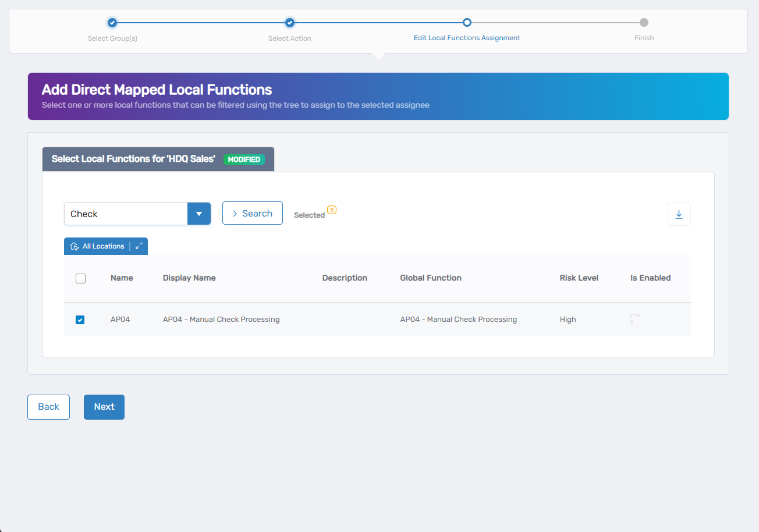The height and width of the screenshot is (532, 759).
Task: Click the Edit Local Functions Assignment step circle
Action: click(x=467, y=23)
